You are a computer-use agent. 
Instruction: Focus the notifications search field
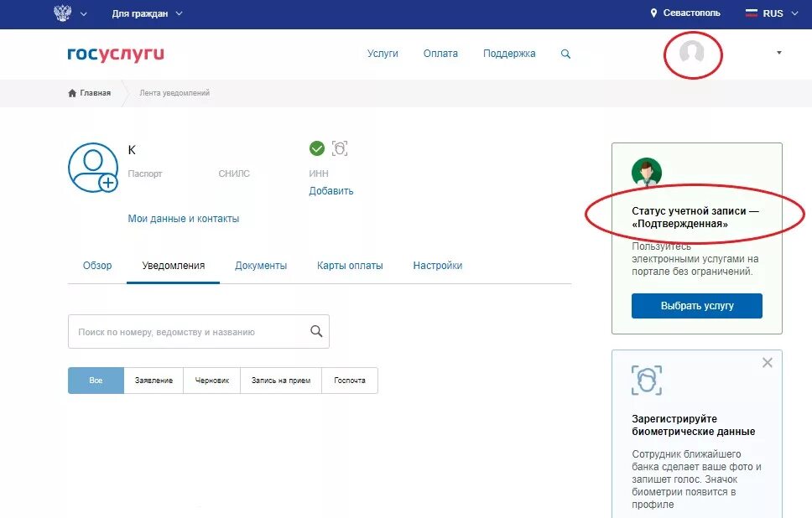(199, 332)
